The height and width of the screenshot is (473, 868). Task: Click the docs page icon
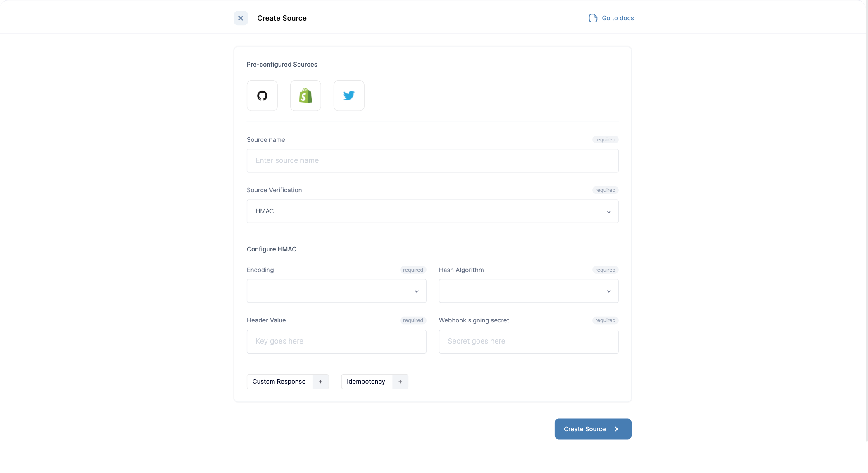click(x=593, y=18)
